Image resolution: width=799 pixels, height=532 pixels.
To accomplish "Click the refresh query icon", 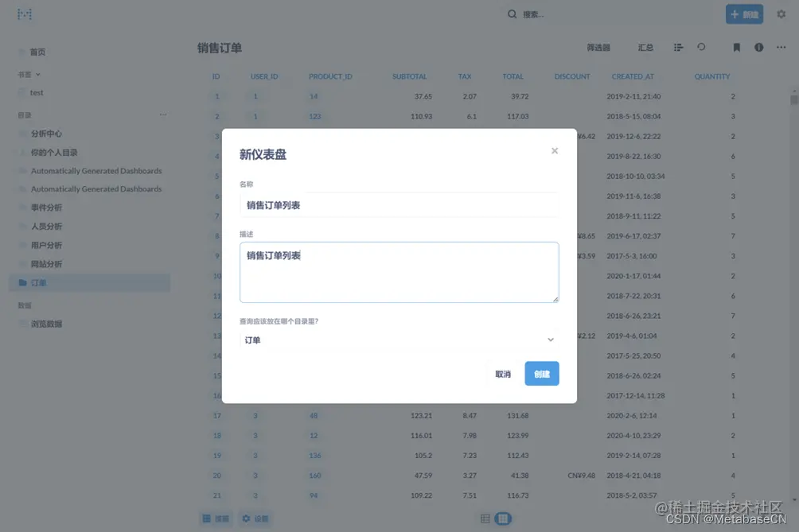I will click(x=701, y=48).
